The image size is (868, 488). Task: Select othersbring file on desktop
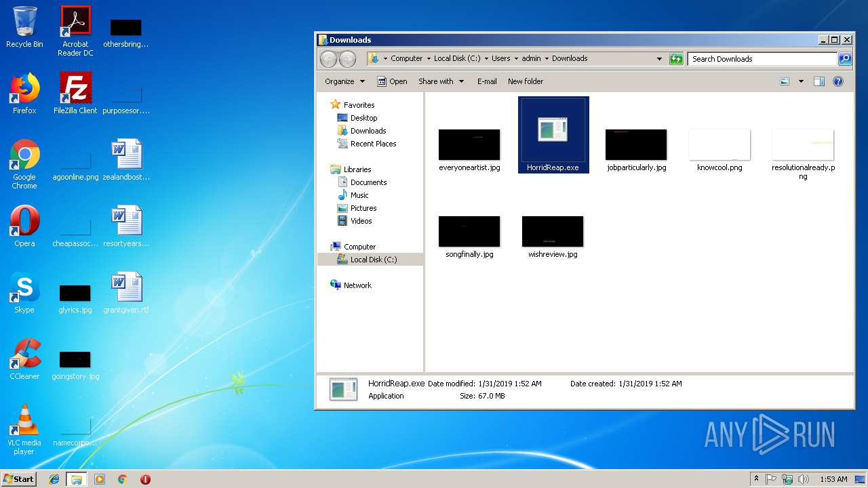[126, 33]
